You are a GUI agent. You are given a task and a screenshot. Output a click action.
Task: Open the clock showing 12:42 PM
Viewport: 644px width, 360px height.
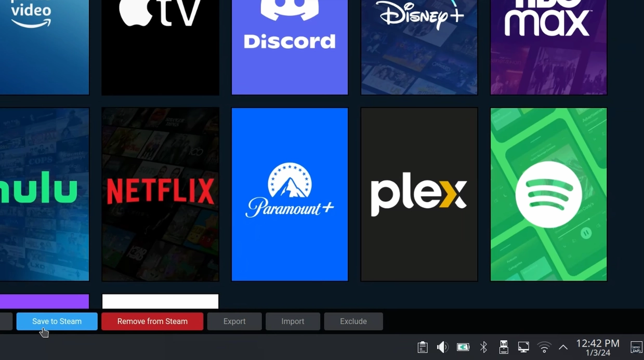pyautogui.click(x=598, y=347)
